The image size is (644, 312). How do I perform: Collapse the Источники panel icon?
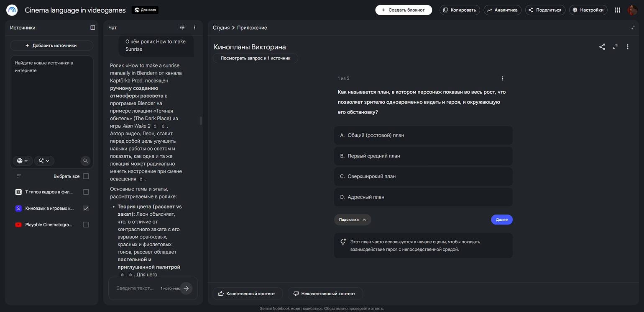[x=93, y=28]
